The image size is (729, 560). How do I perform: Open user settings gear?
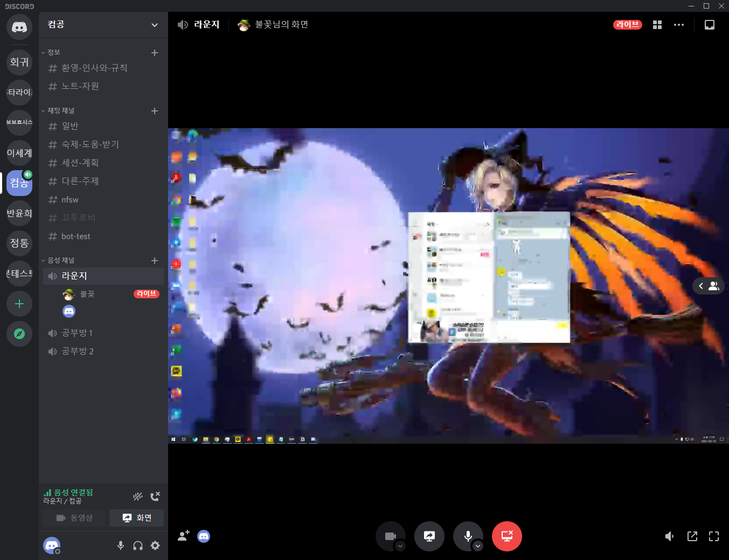pos(155,546)
